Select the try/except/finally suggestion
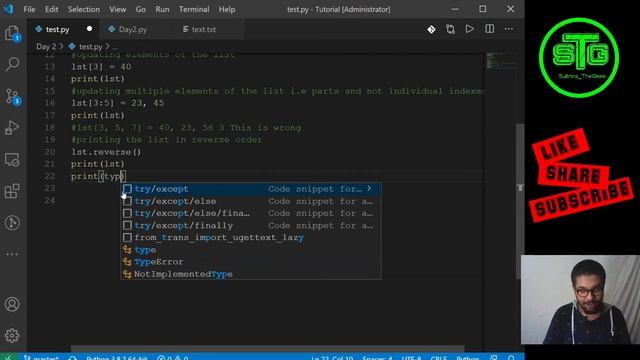This screenshot has width=640, height=360. 251,225
